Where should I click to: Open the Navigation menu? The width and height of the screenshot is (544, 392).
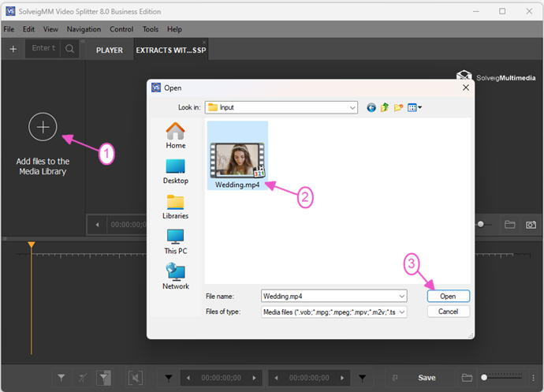point(84,29)
